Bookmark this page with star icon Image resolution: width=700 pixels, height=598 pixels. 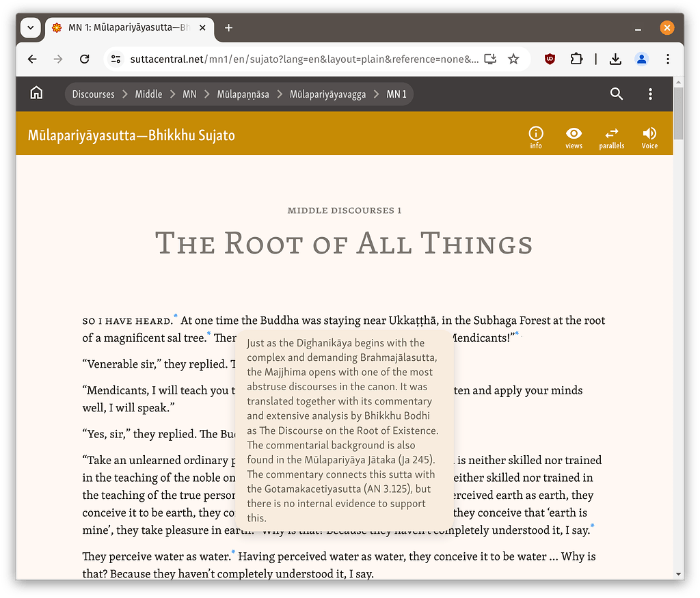[x=513, y=59]
